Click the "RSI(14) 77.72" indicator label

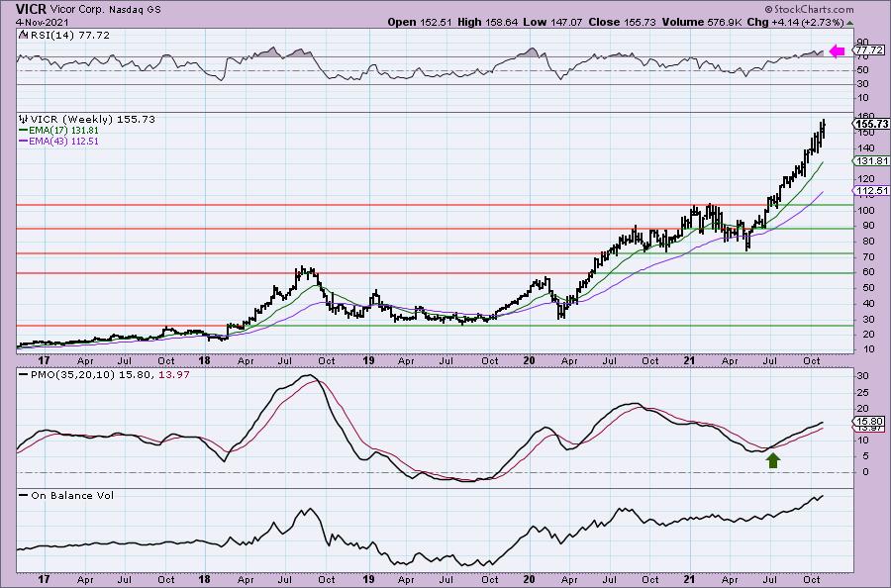(x=68, y=35)
